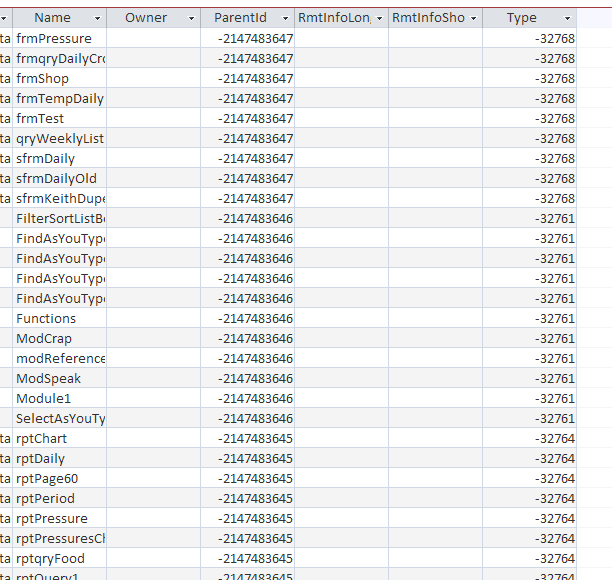The height and width of the screenshot is (580, 612).
Task: Click the sfrmDaily name cell
Action: click(x=60, y=158)
